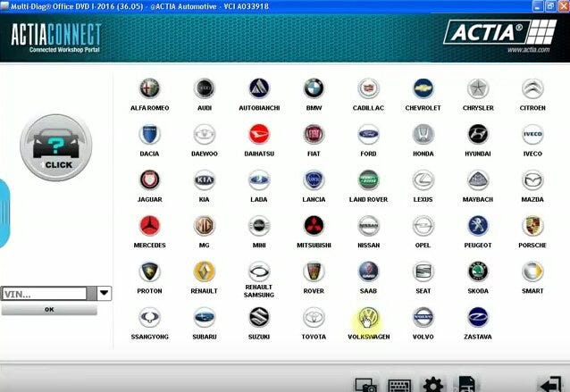Image resolution: width=570 pixels, height=392 pixels.
Task: Open the Mini brand logo
Action: tap(259, 226)
